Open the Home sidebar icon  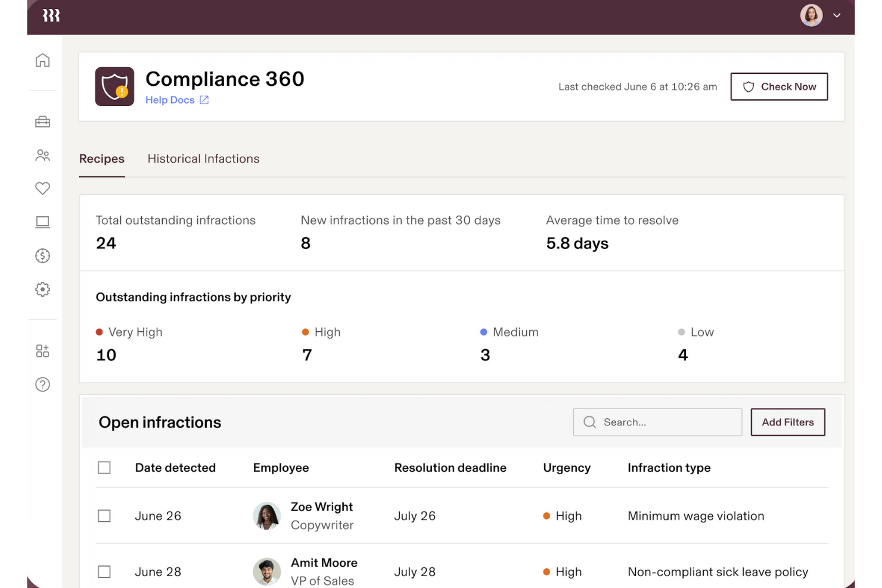click(42, 60)
